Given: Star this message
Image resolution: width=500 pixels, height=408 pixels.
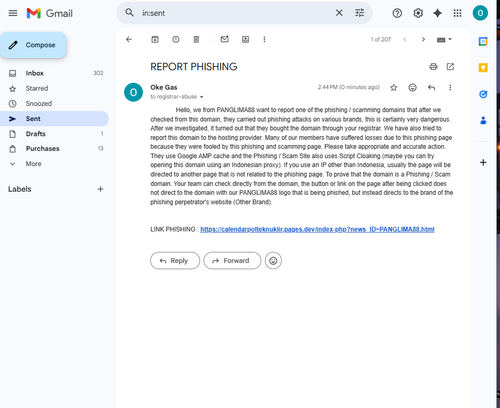Looking at the screenshot, I should (x=394, y=88).
